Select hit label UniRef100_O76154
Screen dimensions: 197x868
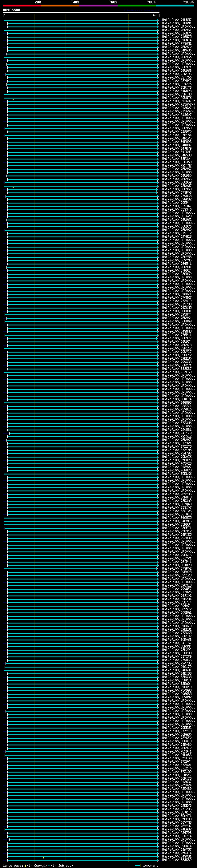[177, 135]
